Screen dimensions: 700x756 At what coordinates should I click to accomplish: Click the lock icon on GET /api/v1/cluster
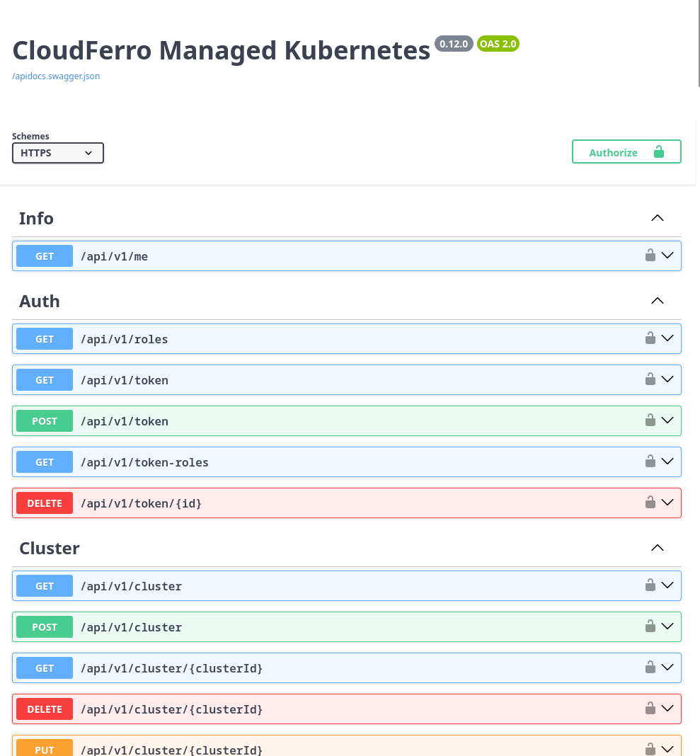(x=650, y=585)
